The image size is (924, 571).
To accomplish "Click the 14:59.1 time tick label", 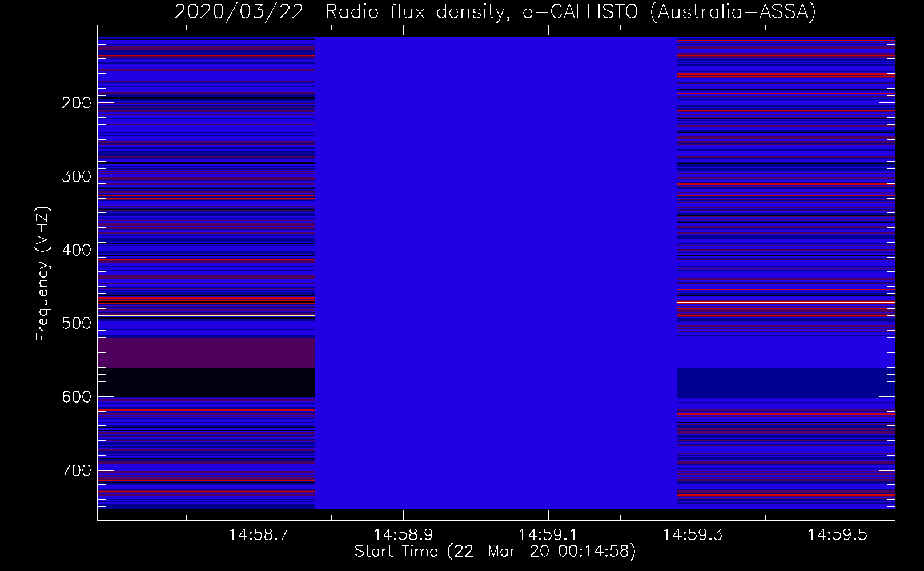I will coord(548,535).
